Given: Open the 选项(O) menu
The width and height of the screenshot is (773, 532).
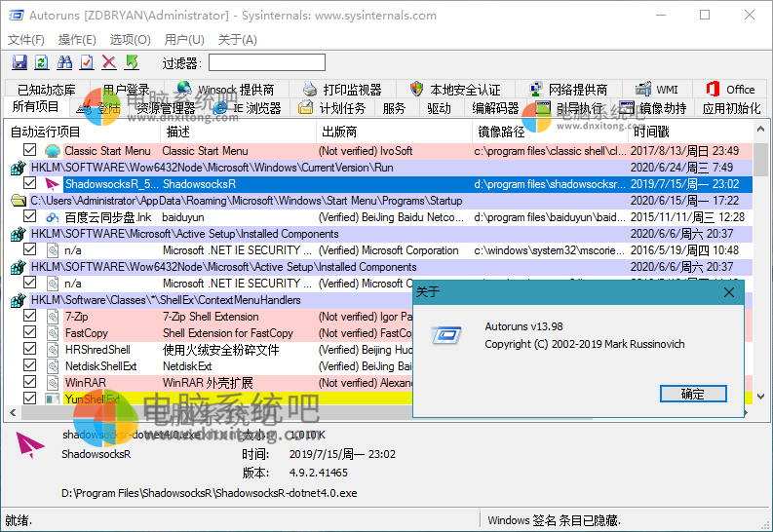Looking at the screenshot, I should click(x=131, y=39).
